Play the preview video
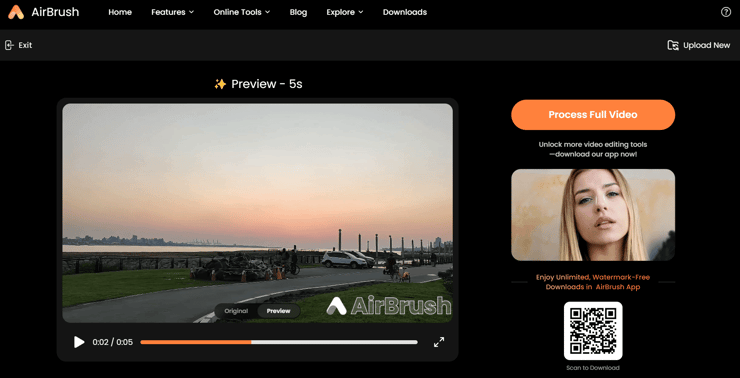740x378 pixels. [x=79, y=342]
